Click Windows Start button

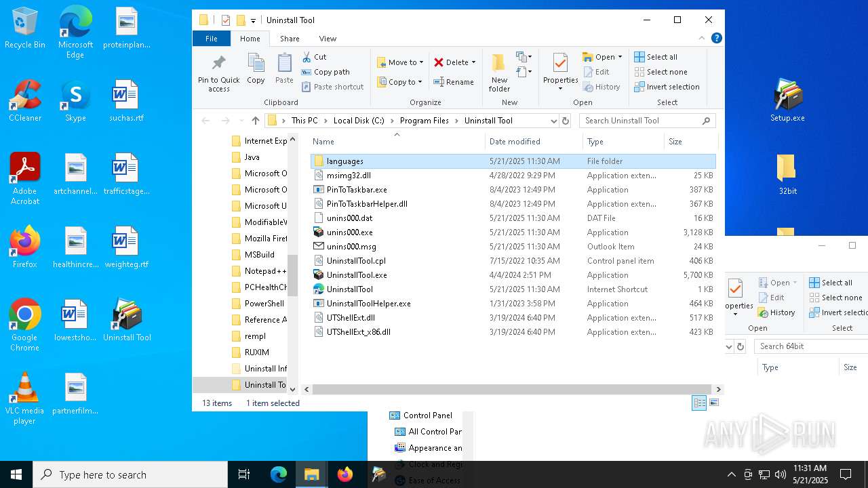click(x=16, y=474)
